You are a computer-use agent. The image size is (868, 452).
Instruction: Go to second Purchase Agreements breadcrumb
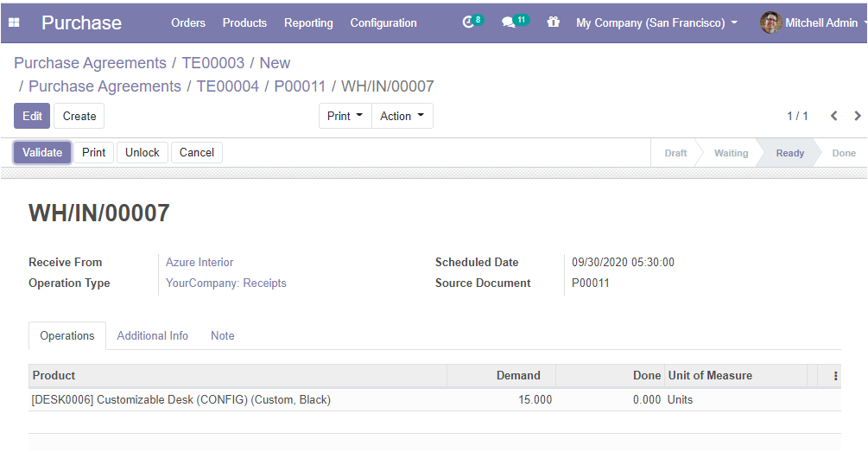[105, 86]
